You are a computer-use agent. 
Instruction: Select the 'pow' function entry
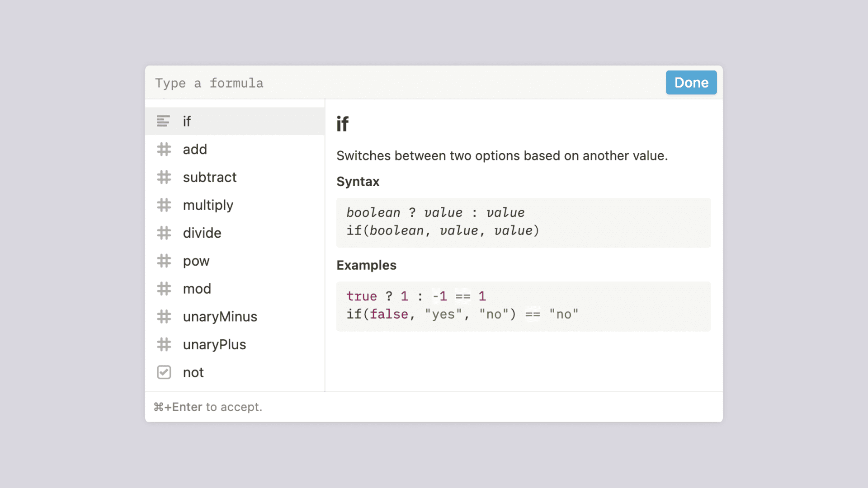click(x=235, y=261)
